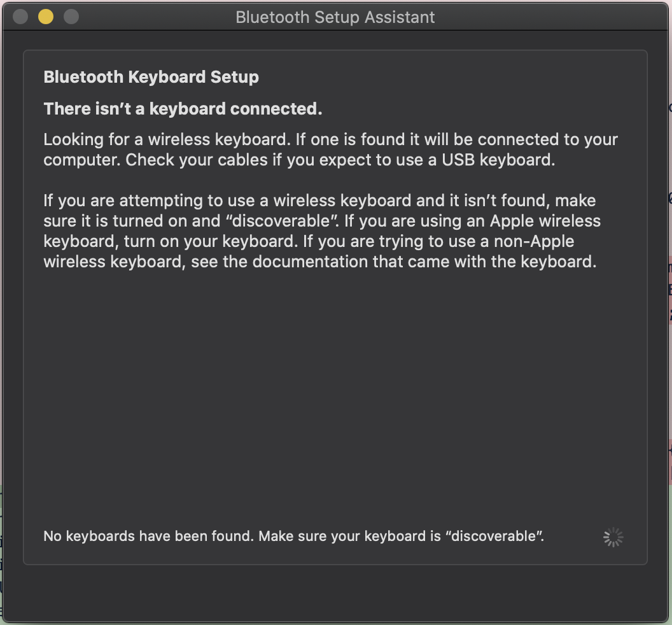Click the line starting "If you are attempting"
The image size is (672, 625).
[319, 201]
